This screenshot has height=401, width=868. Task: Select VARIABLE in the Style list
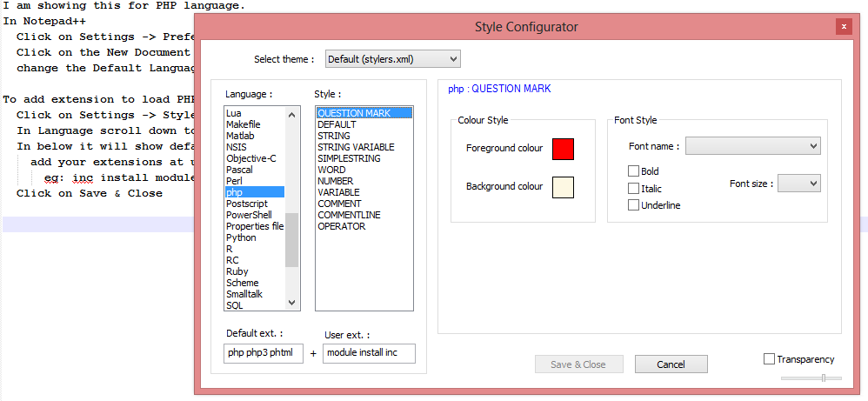pyautogui.click(x=364, y=192)
